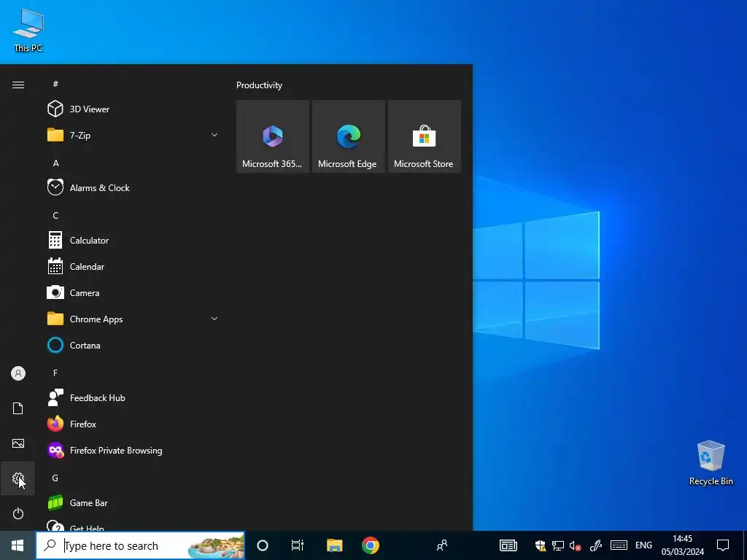The width and height of the screenshot is (747, 560).
Task: Open the touch keyboard tray icon
Action: (619, 545)
